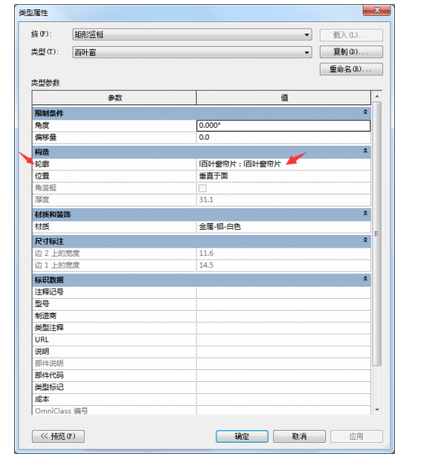Click the 位置 value 垂直于面
Screen dimensions: 426x463
283,176
